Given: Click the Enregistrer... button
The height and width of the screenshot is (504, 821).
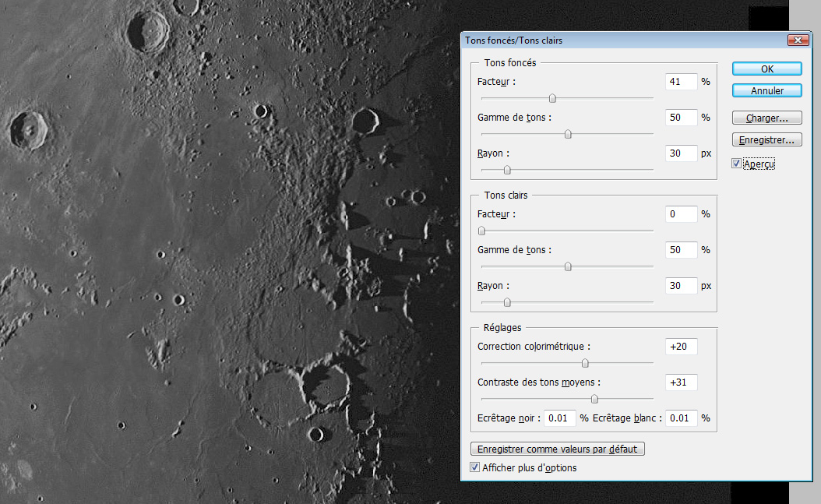Looking at the screenshot, I should tap(766, 140).
